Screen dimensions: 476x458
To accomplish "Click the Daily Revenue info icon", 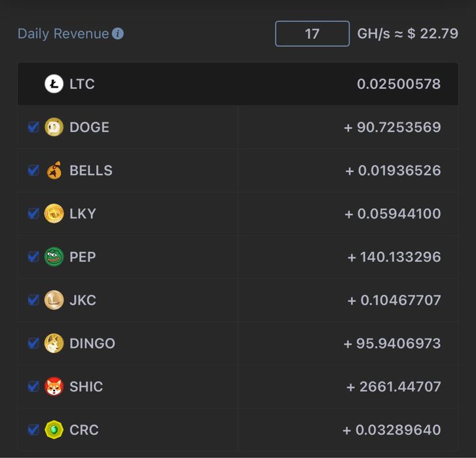I will coord(118,33).
